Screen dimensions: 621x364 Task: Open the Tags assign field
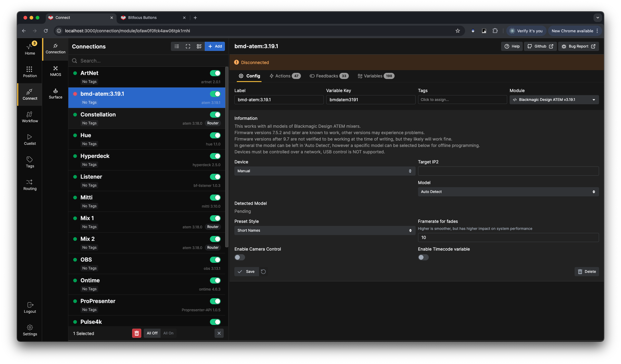pyautogui.click(x=462, y=100)
